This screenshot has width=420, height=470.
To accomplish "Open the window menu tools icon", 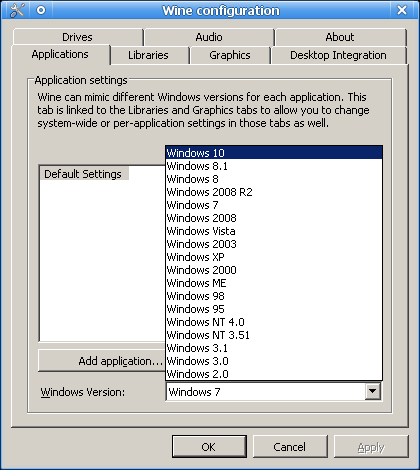I will click(16, 10).
